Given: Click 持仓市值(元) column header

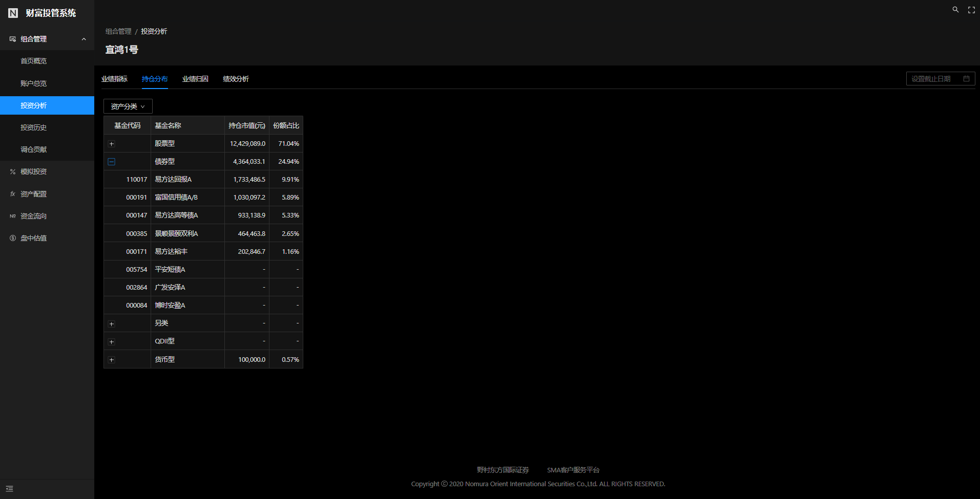Looking at the screenshot, I should pyautogui.click(x=247, y=125).
